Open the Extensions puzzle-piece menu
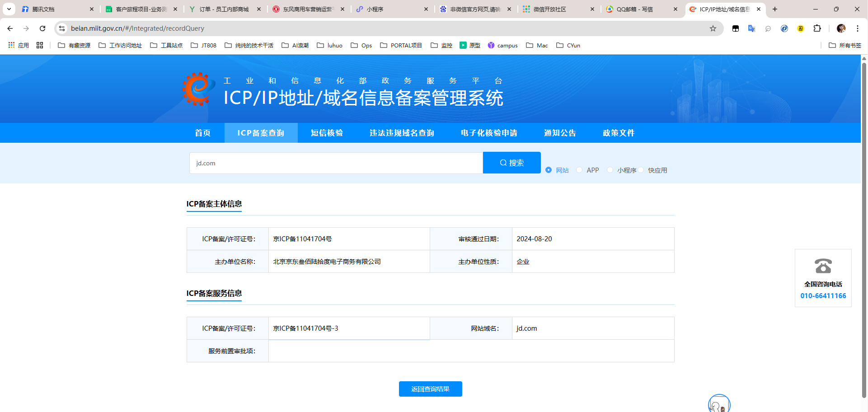Viewport: 868px width, 412px height. [x=817, y=28]
